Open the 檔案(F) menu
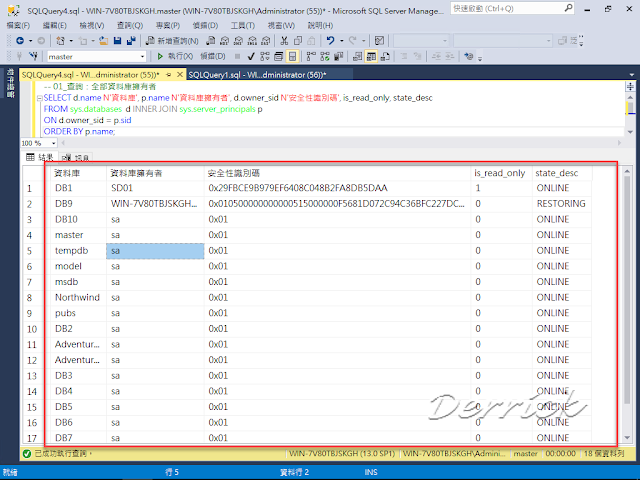Screen dimensions: 640x480 [x=18, y=25]
